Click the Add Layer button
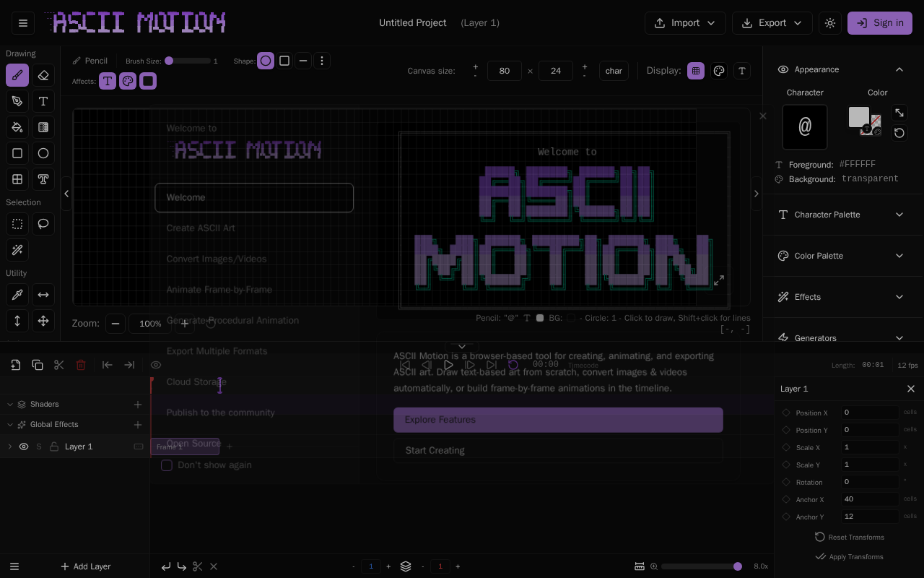Screen dimensions: 924x578 [x=85, y=566]
